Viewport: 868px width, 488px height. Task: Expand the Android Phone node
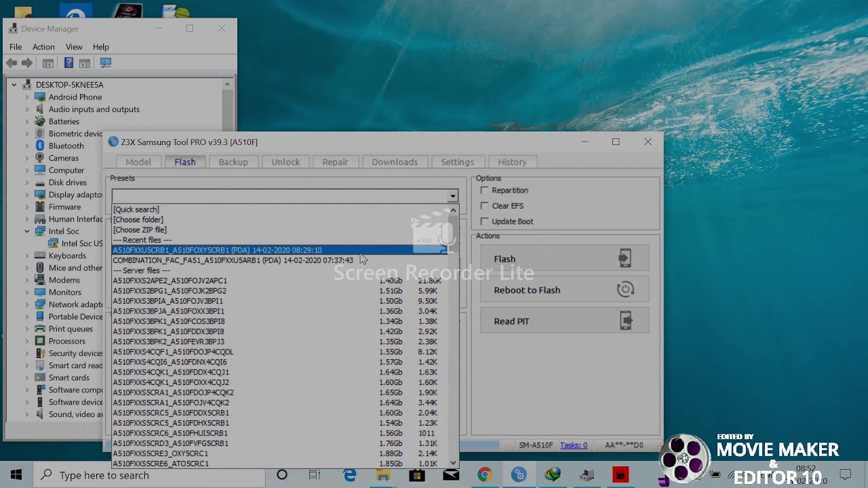(27, 97)
